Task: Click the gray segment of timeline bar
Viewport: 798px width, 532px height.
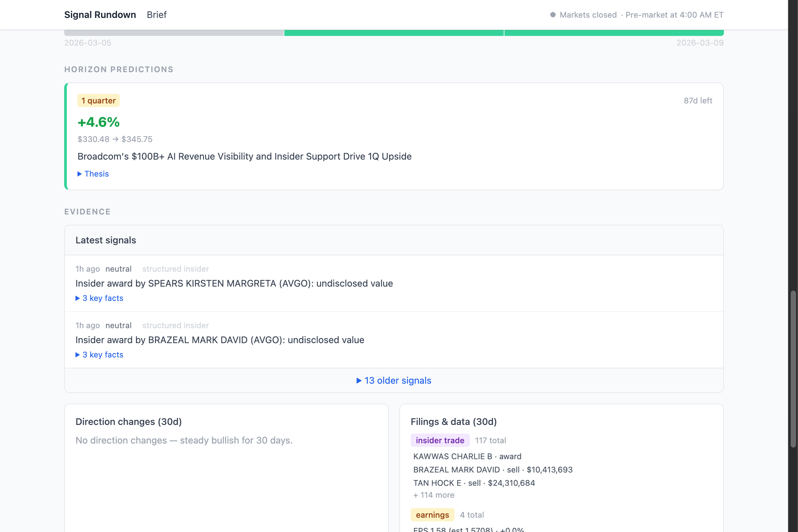Action: click(174, 33)
